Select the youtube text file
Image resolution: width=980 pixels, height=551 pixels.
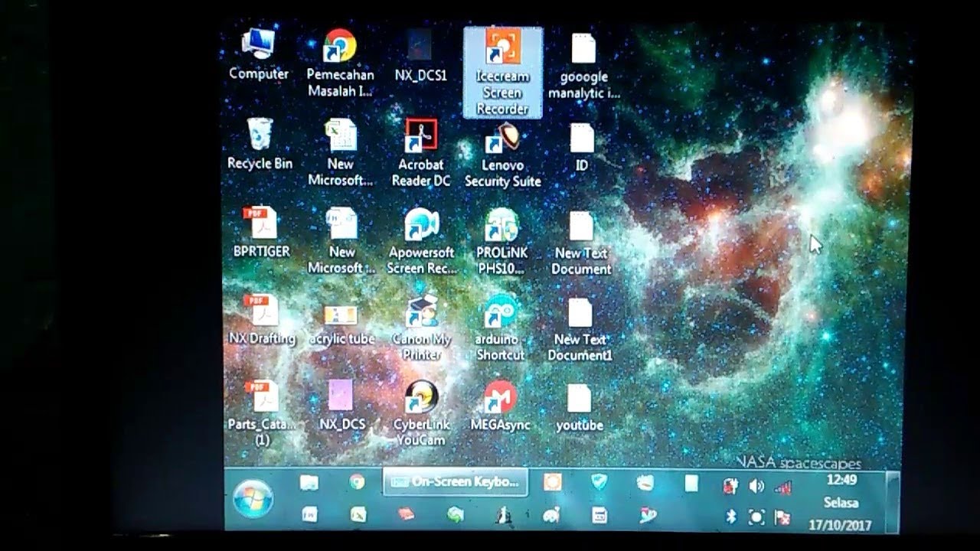click(x=580, y=409)
